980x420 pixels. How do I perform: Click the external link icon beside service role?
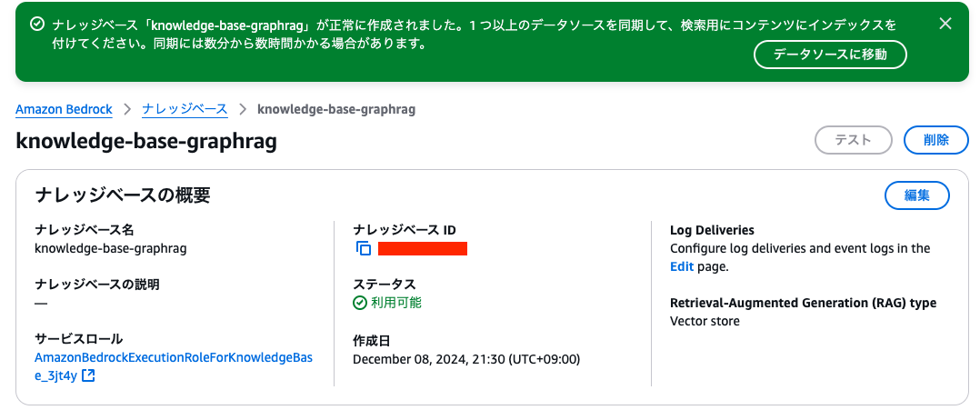tap(88, 375)
